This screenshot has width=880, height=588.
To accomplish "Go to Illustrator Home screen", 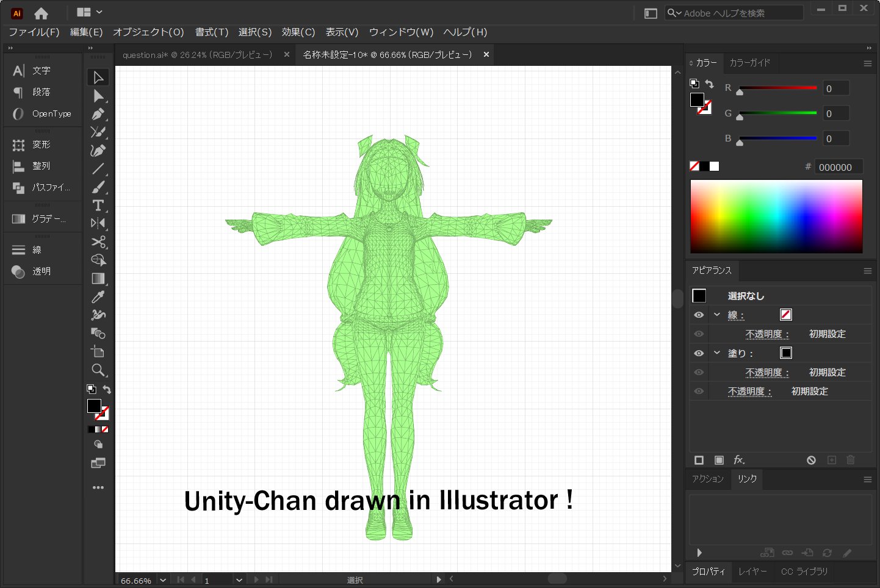I will click(x=41, y=13).
